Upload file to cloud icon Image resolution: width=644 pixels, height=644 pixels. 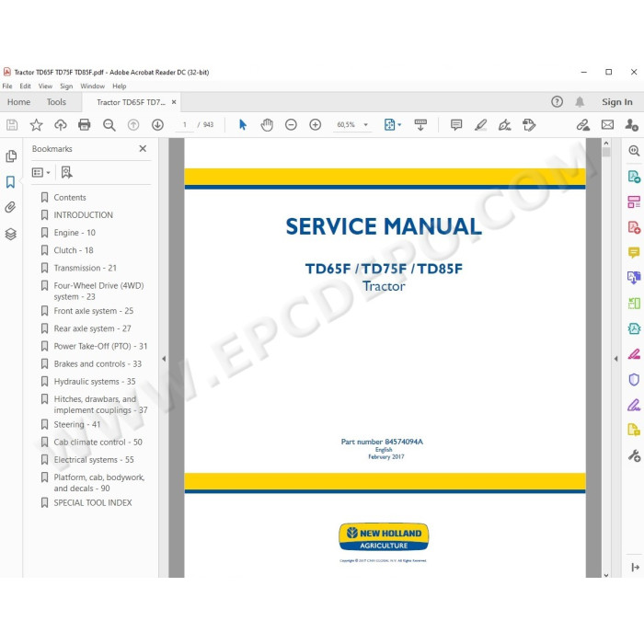coord(61,125)
